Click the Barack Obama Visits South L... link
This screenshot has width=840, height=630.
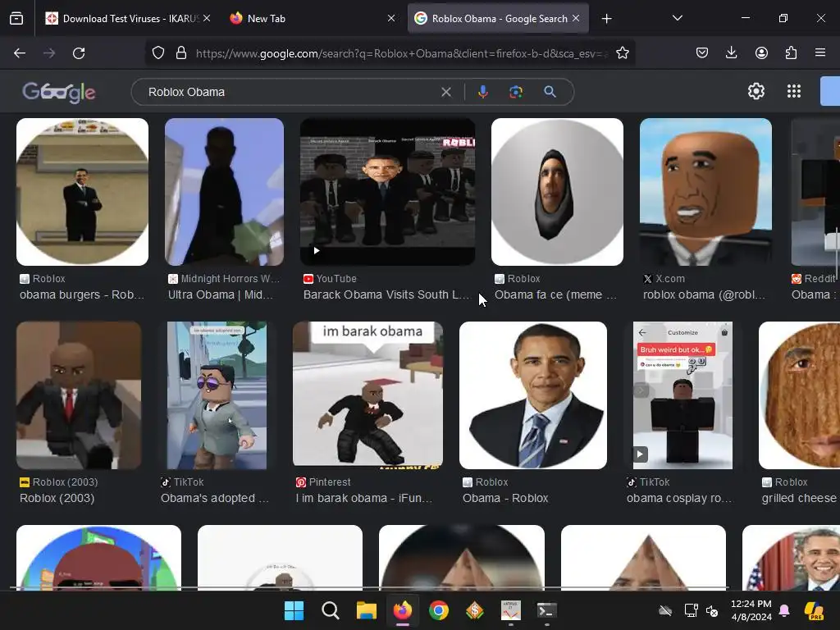pyautogui.click(x=386, y=294)
